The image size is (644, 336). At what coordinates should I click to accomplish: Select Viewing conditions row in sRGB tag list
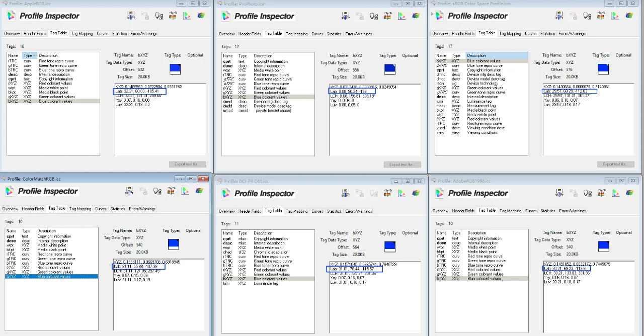[x=481, y=132]
